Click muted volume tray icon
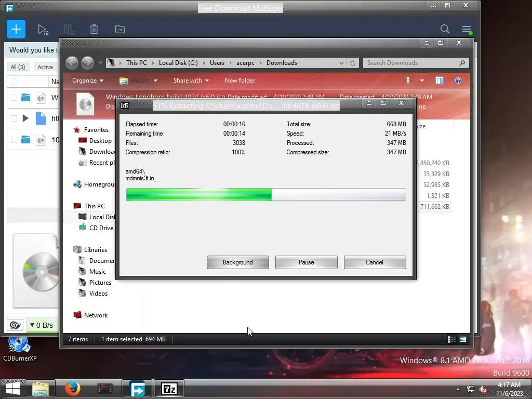Screen dimensions: 532x399 pyautogui.click(x=483, y=390)
